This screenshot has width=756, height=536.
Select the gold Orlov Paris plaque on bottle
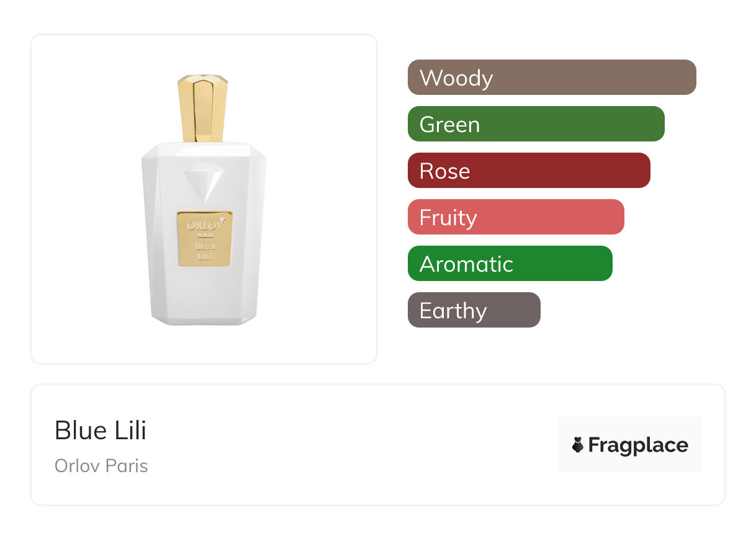(x=205, y=238)
